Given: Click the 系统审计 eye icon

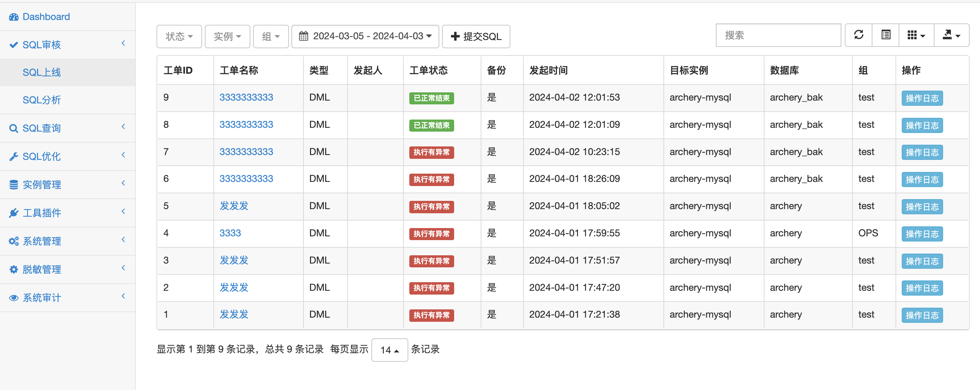Looking at the screenshot, I should (x=14, y=298).
